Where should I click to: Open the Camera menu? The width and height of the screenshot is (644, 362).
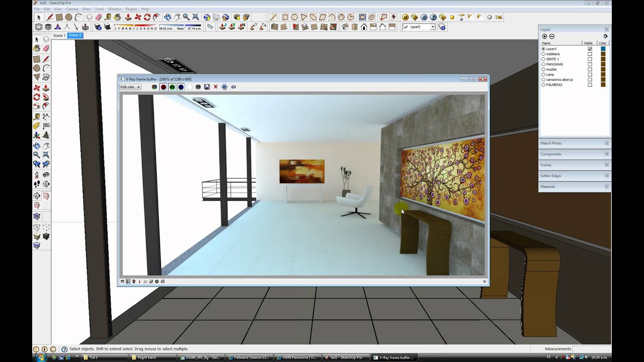(x=72, y=9)
